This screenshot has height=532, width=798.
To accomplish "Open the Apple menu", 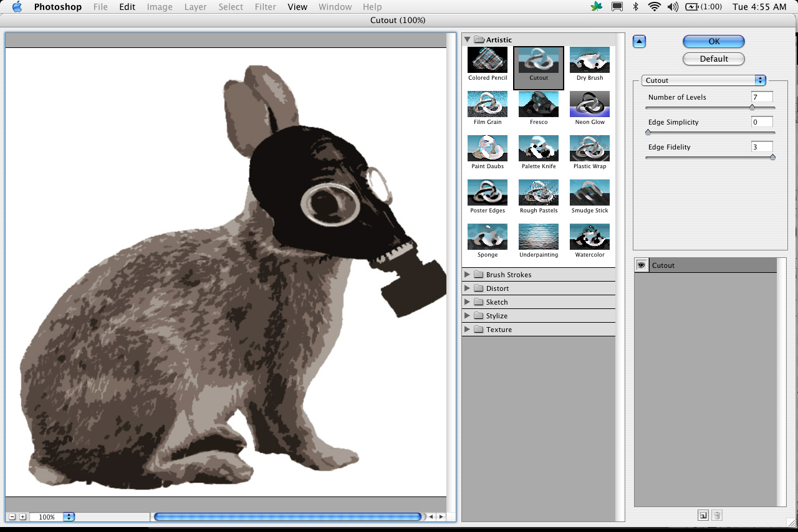I will [17, 7].
